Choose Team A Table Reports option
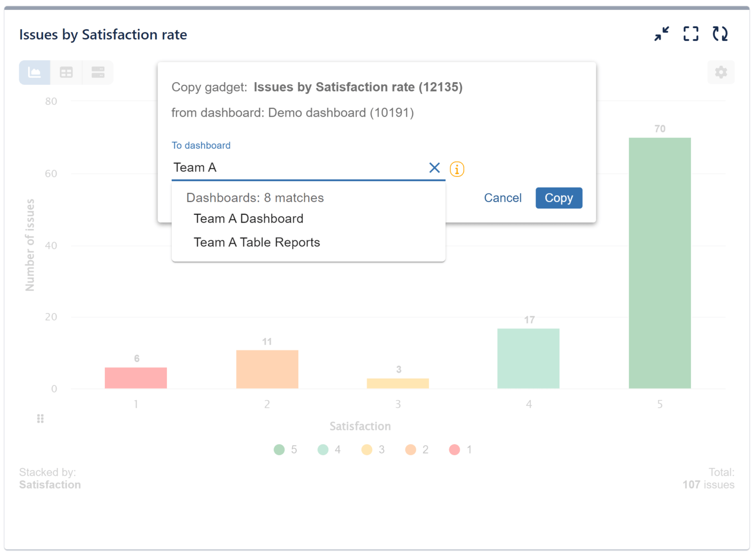 tap(257, 242)
